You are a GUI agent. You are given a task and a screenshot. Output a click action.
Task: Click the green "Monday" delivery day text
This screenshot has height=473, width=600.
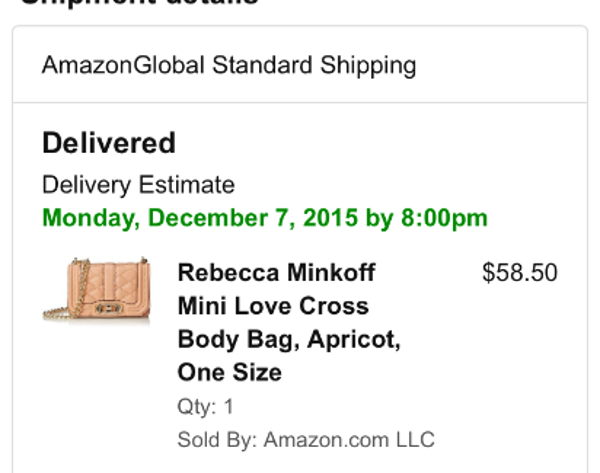[84, 217]
